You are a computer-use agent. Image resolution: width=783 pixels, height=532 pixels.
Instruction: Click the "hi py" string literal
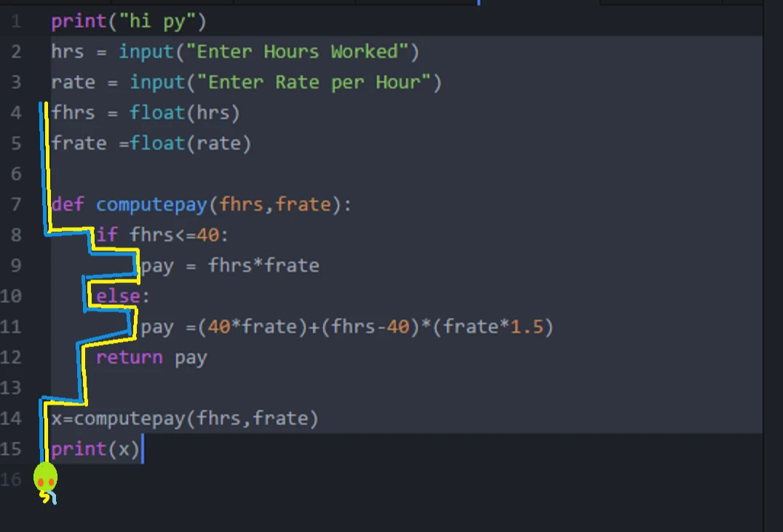[x=157, y=22]
